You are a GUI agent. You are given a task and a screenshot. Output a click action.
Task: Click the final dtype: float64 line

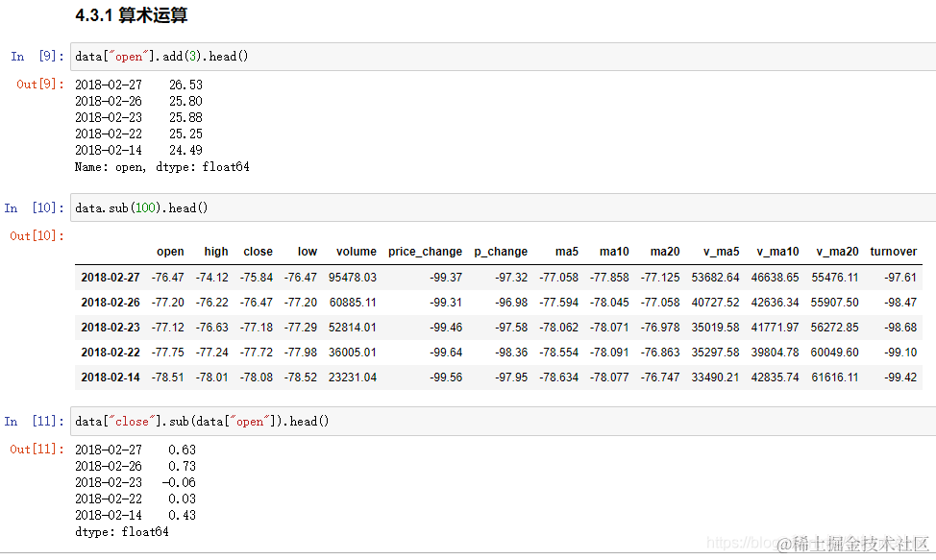click(122, 531)
